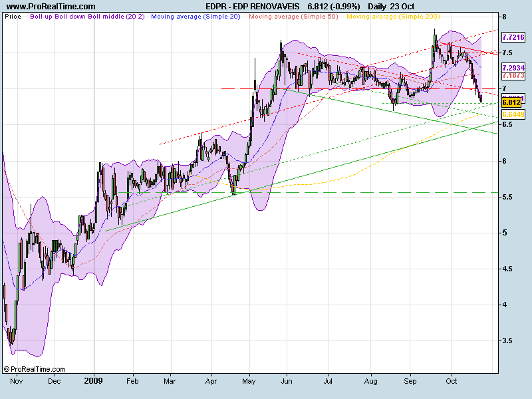The height and width of the screenshot is (399, 532).
Task: Click the Feb label on time axis
Action: coord(132,381)
